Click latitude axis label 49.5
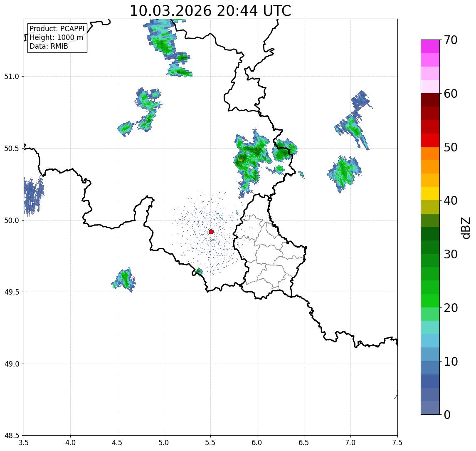The width and height of the screenshot is (476, 451). coord(11,292)
